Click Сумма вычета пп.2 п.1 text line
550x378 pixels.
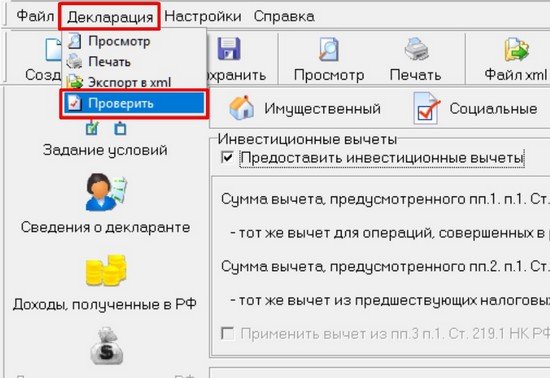[385, 266]
